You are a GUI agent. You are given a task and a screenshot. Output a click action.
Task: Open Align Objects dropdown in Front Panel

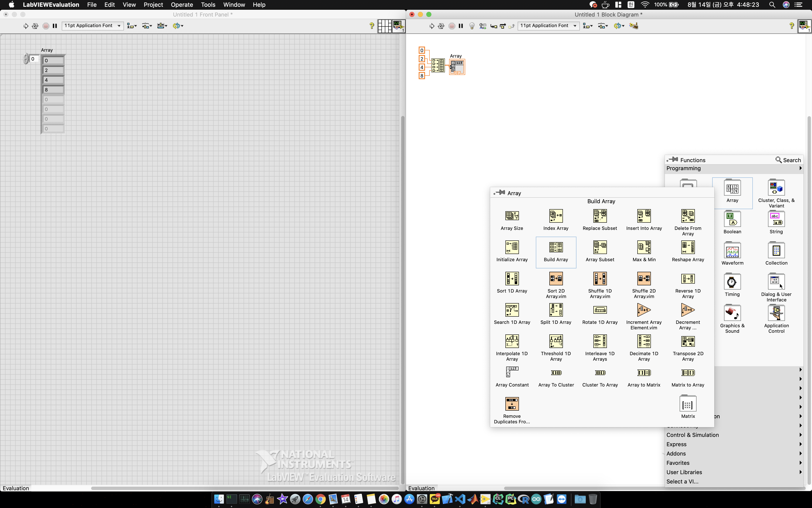(132, 26)
